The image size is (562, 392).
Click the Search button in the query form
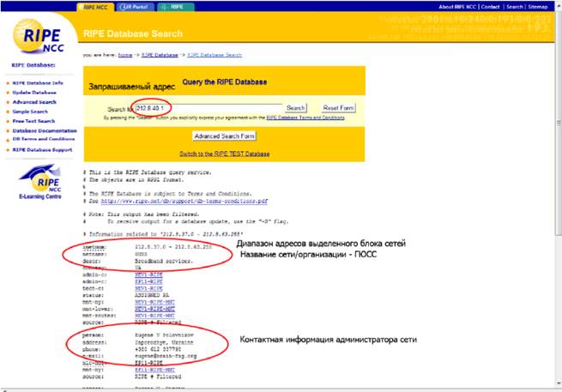coord(295,108)
